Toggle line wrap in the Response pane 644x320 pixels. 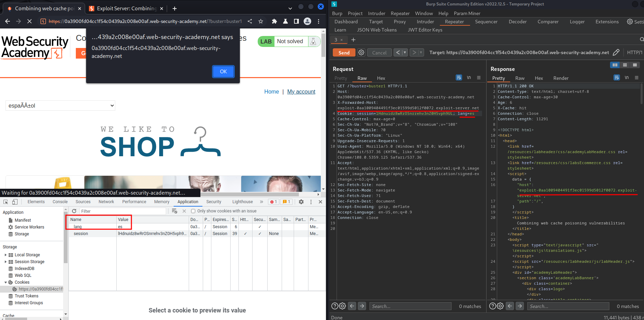pos(617,78)
